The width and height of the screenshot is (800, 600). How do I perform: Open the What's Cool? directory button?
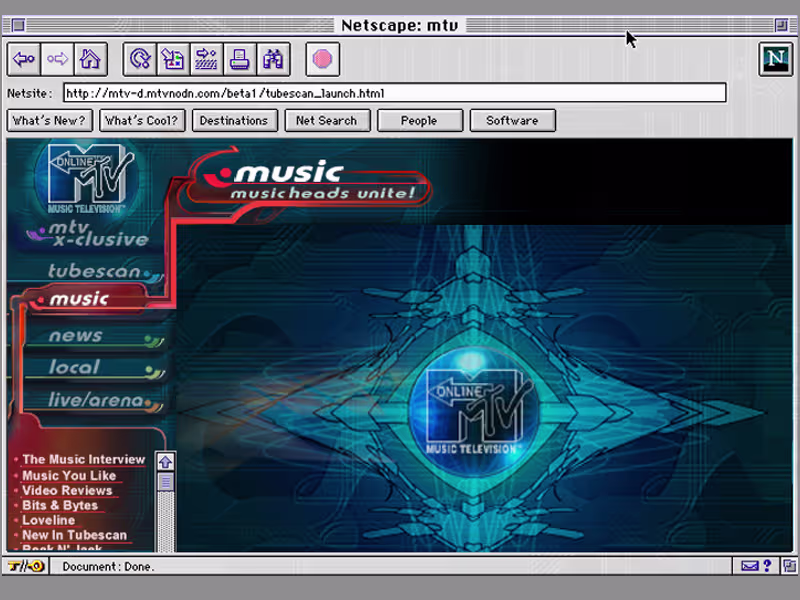142,120
